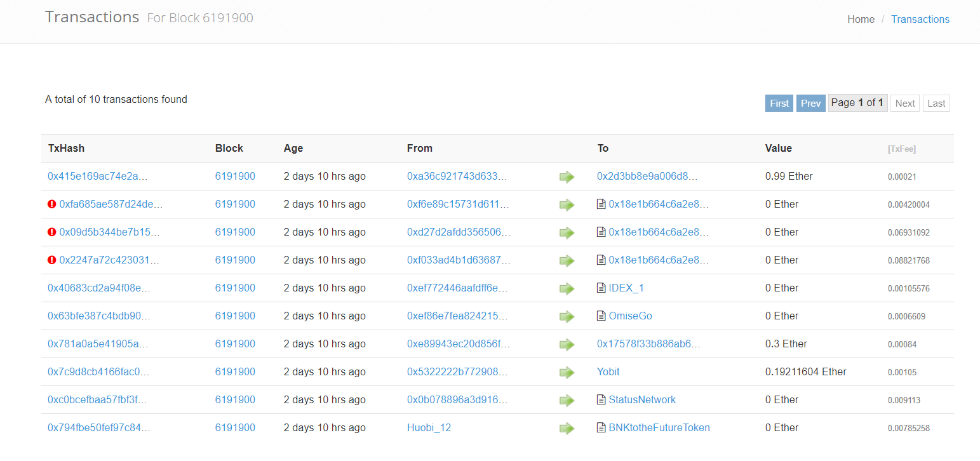980x461 pixels.
Task: Click the Last pagination button
Action: pyautogui.click(x=936, y=104)
